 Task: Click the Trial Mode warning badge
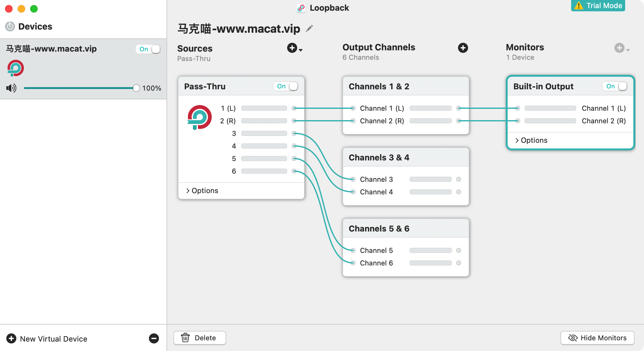pos(598,6)
